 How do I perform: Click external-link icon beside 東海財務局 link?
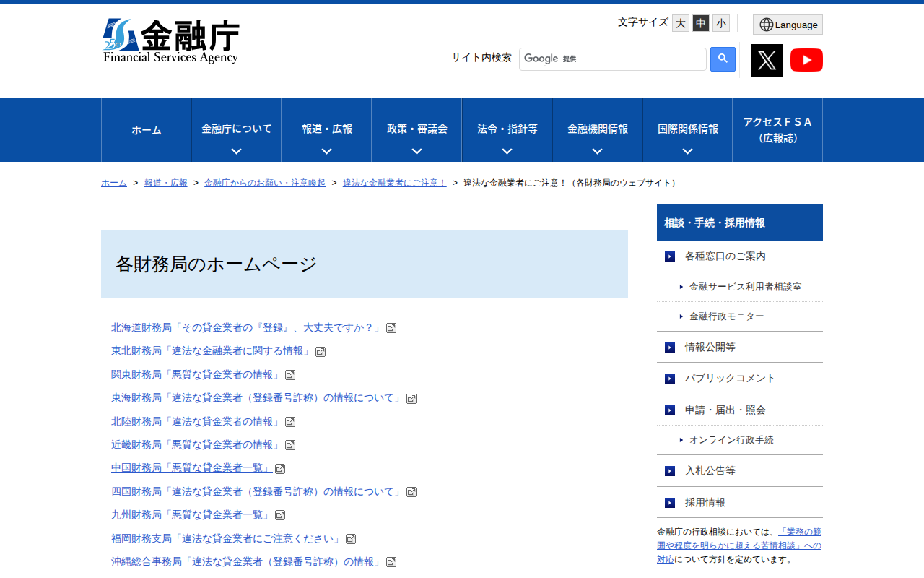click(411, 399)
